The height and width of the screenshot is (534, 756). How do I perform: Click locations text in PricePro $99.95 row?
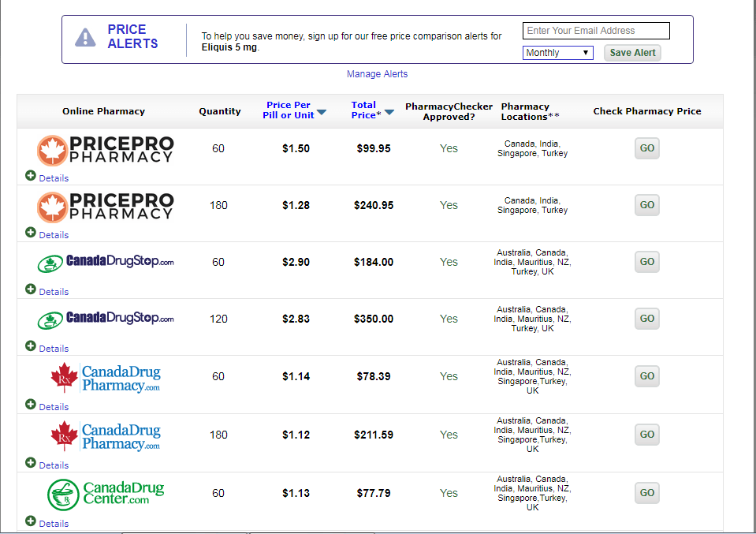click(532, 148)
